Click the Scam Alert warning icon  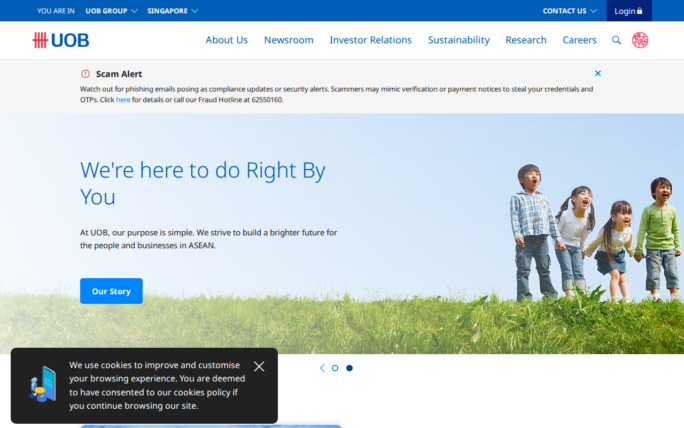85,74
